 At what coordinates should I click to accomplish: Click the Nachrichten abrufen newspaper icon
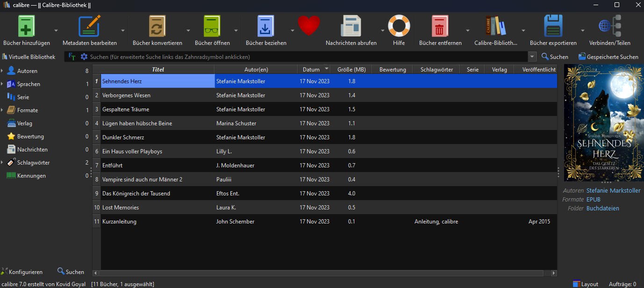351,26
